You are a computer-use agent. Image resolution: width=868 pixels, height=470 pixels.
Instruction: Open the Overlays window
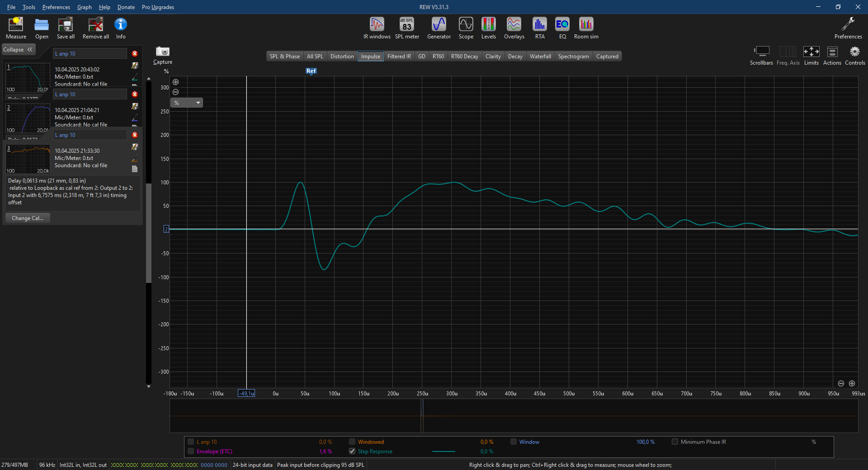tap(514, 28)
